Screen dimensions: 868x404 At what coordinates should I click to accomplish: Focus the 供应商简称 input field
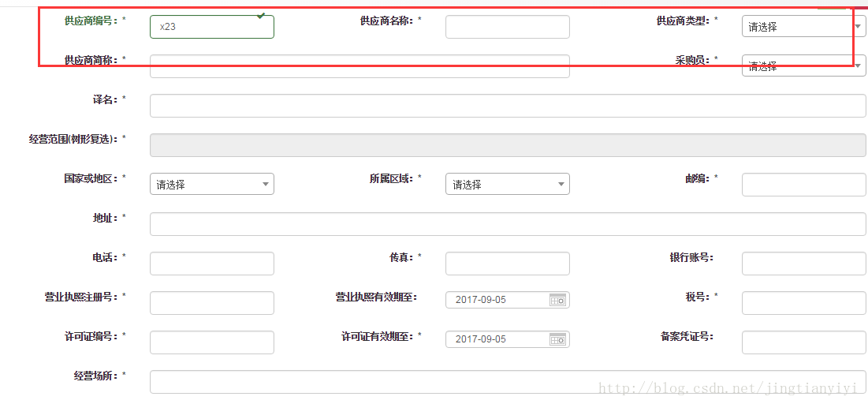click(x=359, y=66)
